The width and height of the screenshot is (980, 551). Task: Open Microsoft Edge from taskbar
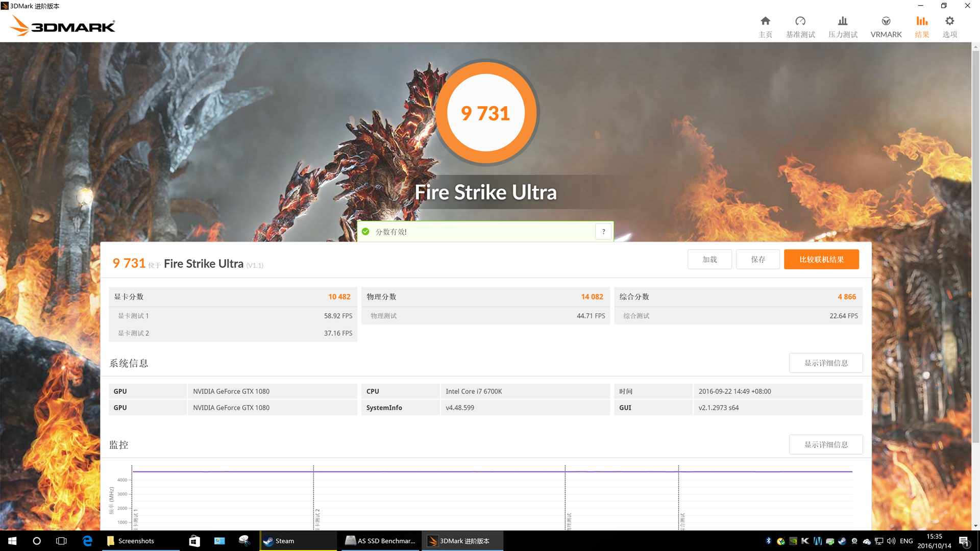tap(87, 541)
